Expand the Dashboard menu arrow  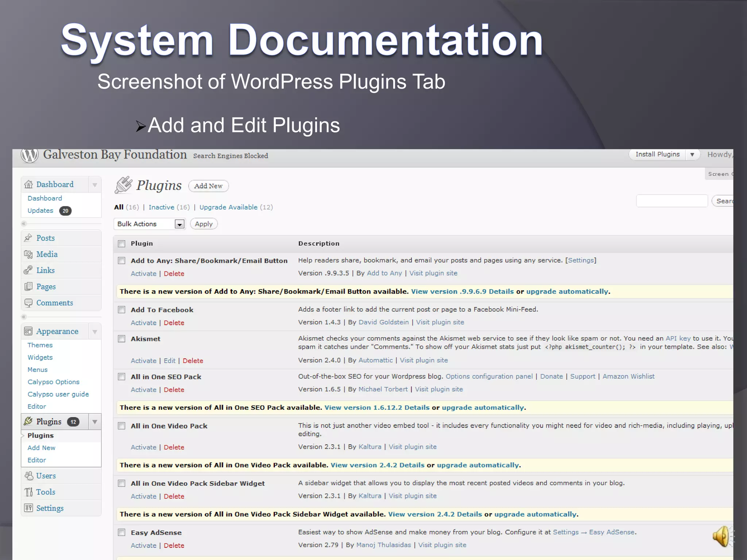point(95,185)
